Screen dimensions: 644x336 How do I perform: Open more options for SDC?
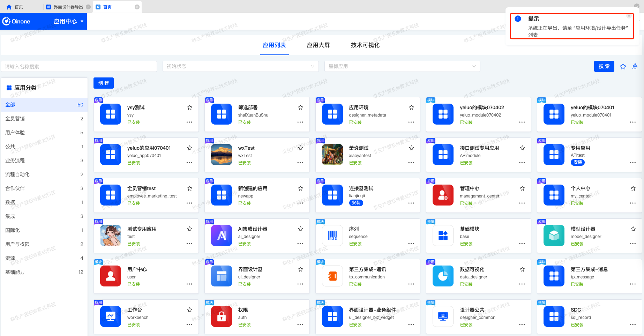click(x=633, y=324)
